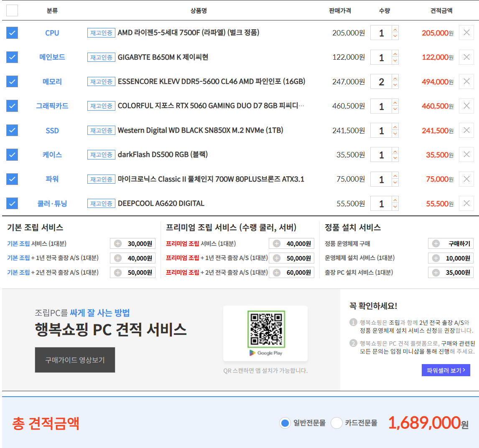
Task: Delete the graphics card row using X
Action: (x=466, y=106)
